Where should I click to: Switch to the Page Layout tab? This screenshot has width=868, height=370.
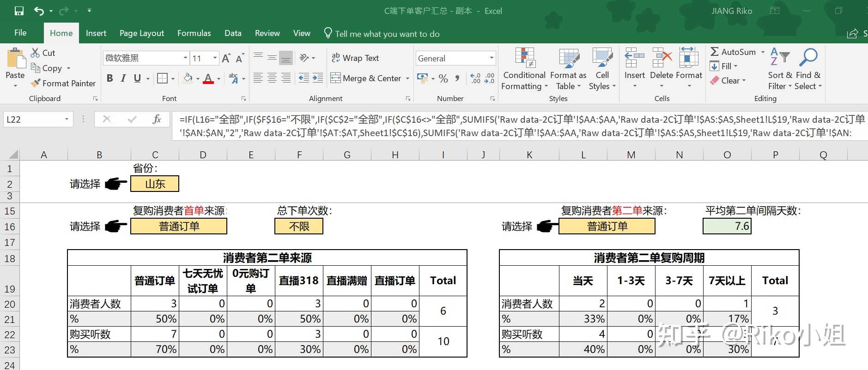point(142,33)
